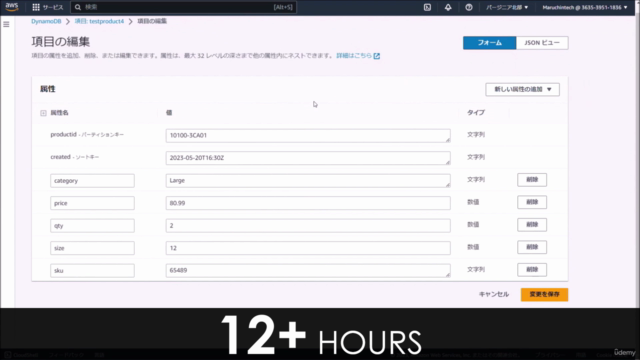Click the created ソートキー label
Viewport: 640px width, 360px height.
[75, 157]
